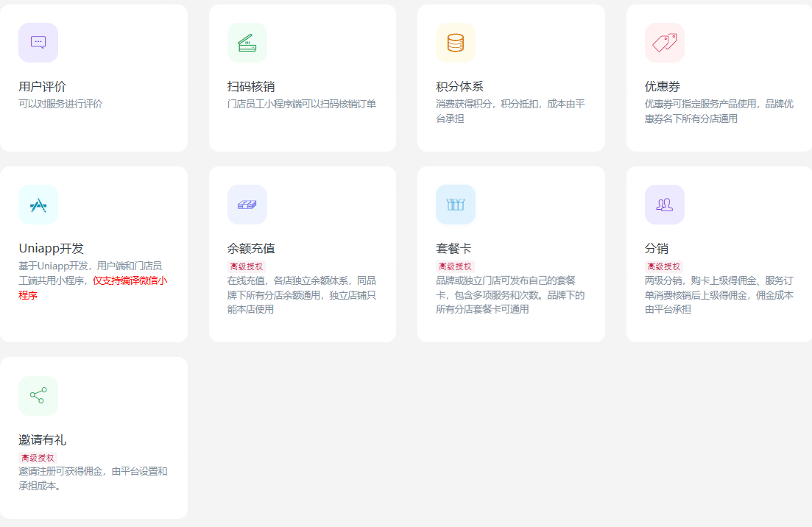
Task: Click the 高级授权 badge under 邀请有礼
Action: (38, 458)
